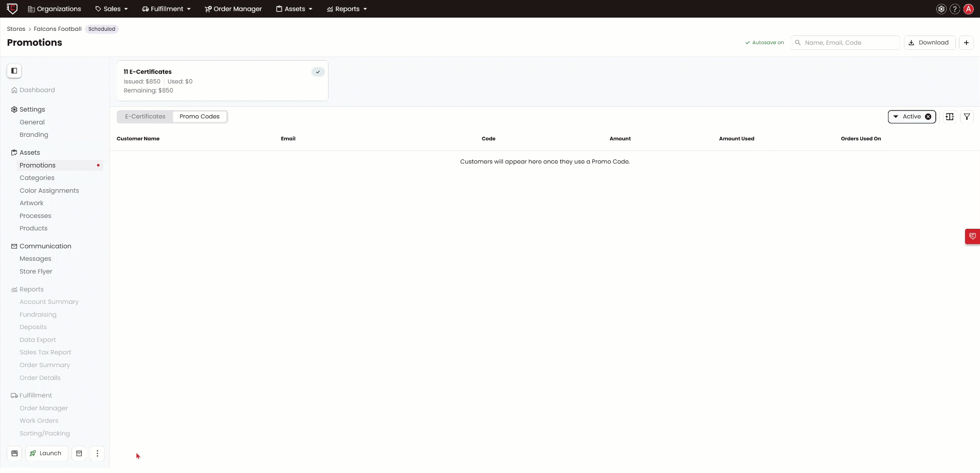Follow the Stores breadcrumb link
The image size is (980, 473).
pos(16,29)
